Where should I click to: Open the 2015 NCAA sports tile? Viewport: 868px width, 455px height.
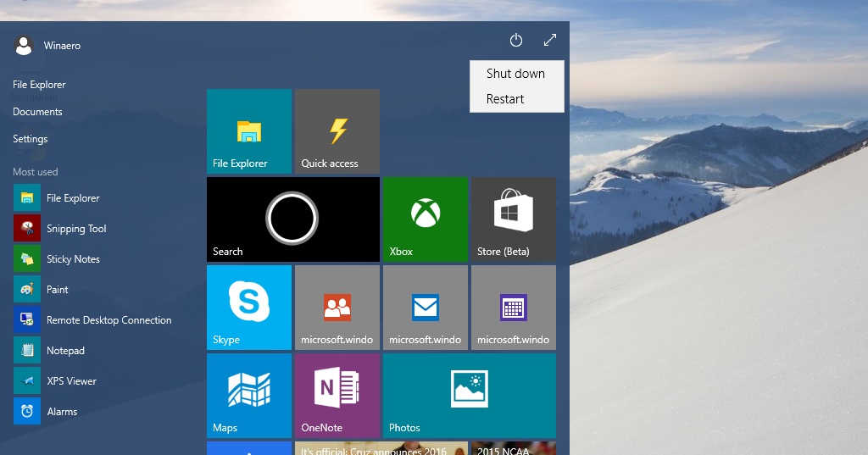513,448
